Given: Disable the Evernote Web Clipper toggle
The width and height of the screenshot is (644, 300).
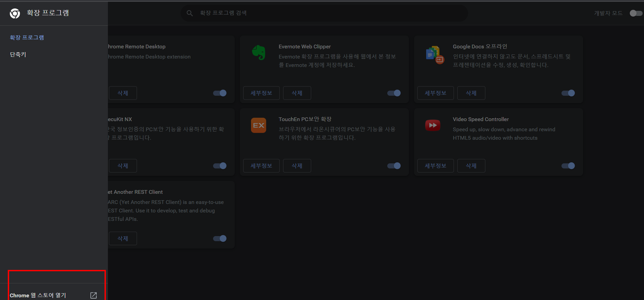Looking at the screenshot, I should (x=394, y=93).
